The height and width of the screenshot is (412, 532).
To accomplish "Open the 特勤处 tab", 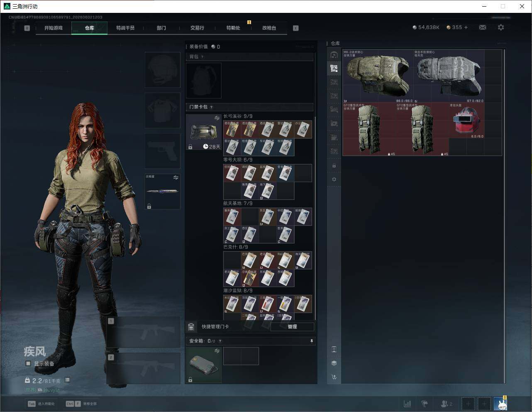I will click(x=233, y=28).
